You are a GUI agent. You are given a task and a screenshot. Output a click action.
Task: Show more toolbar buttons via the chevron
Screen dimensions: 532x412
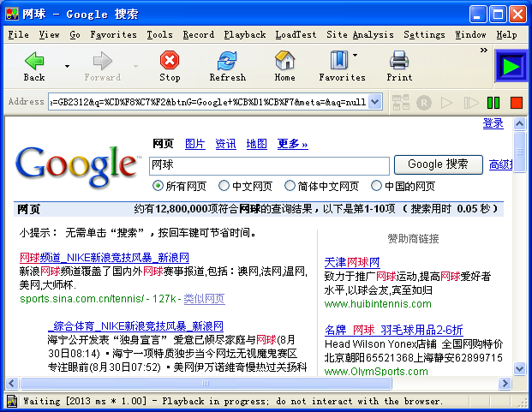pyautogui.click(x=484, y=51)
